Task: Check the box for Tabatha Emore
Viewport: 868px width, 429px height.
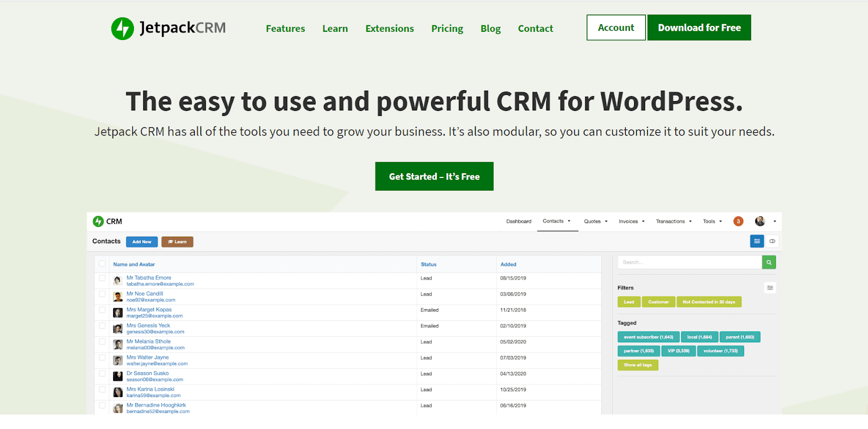Action: (102, 278)
